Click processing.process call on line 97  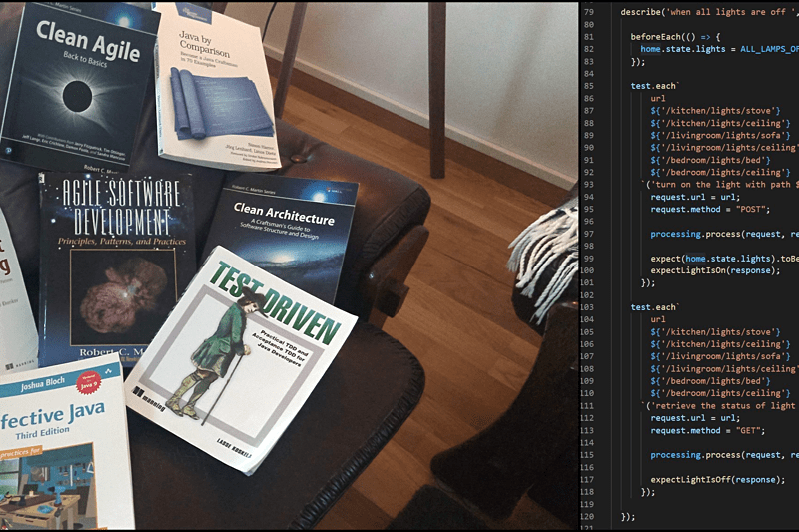pos(725,234)
